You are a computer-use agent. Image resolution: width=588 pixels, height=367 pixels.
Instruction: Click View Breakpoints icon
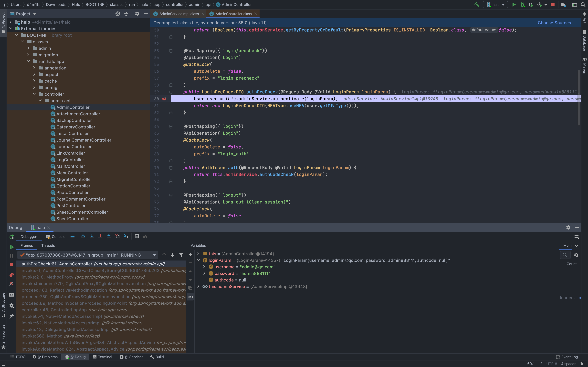pyautogui.click(x=11, y=275)
